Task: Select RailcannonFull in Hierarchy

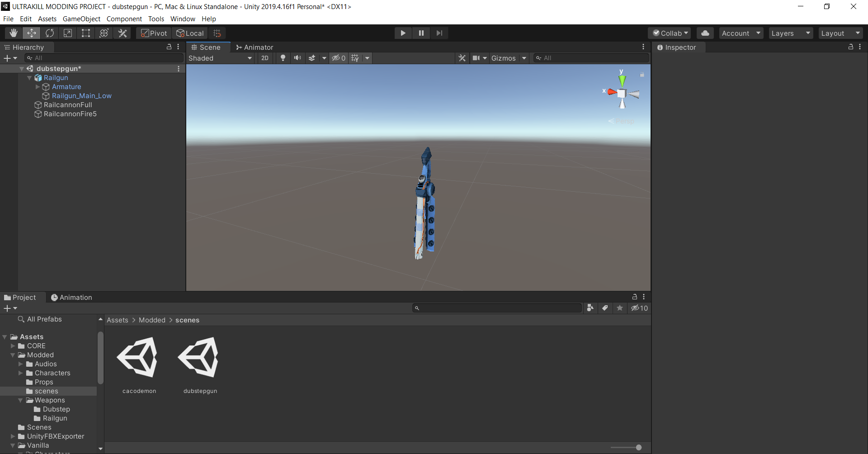Action: (x=68, y=105)
